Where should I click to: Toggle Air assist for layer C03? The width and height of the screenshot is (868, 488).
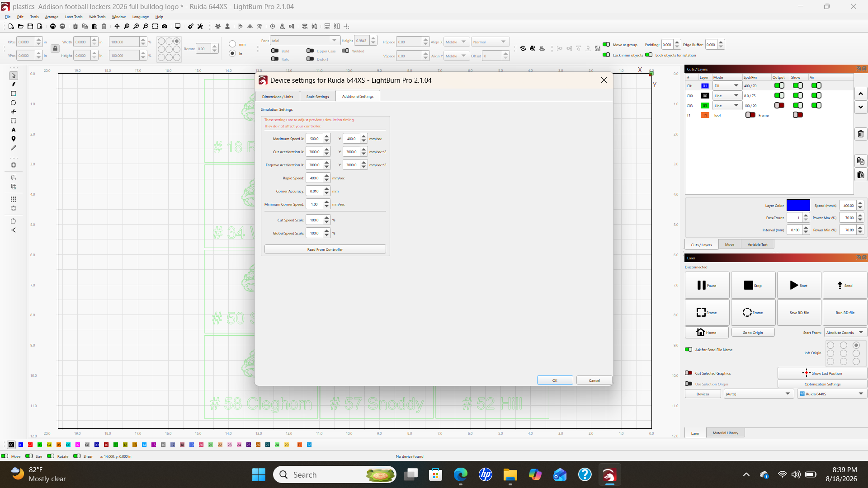coord(816,105)
